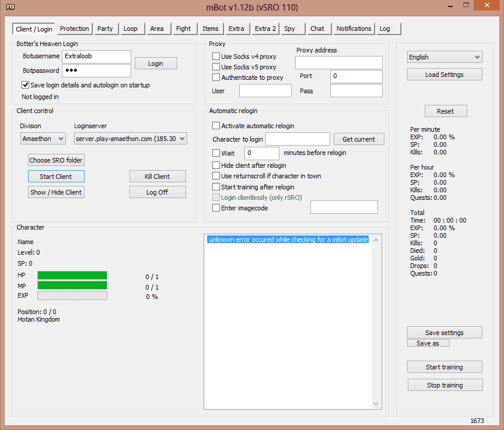Minimize the mBot window
Image resolution: width=504 pixels, height=430 pixels.
[450, 6]
